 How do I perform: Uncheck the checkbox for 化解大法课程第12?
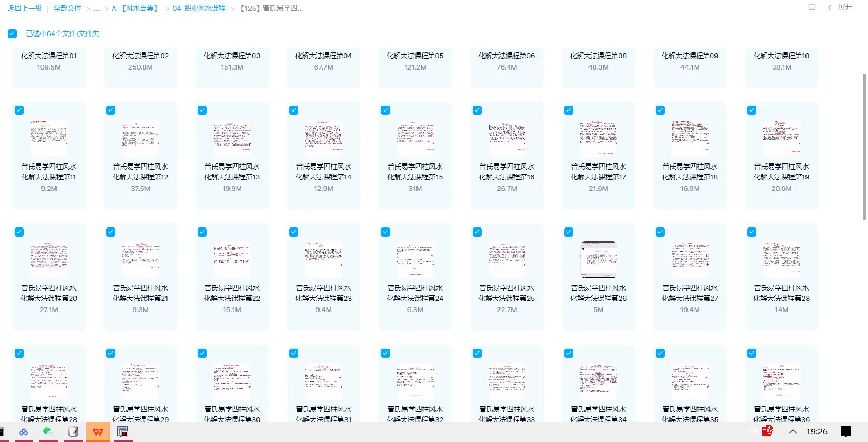pyautogui.click(x=111, y=110)
